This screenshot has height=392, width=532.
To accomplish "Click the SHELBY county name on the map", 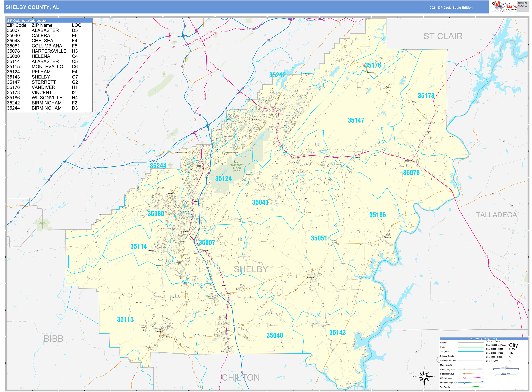I will point(251,269).
